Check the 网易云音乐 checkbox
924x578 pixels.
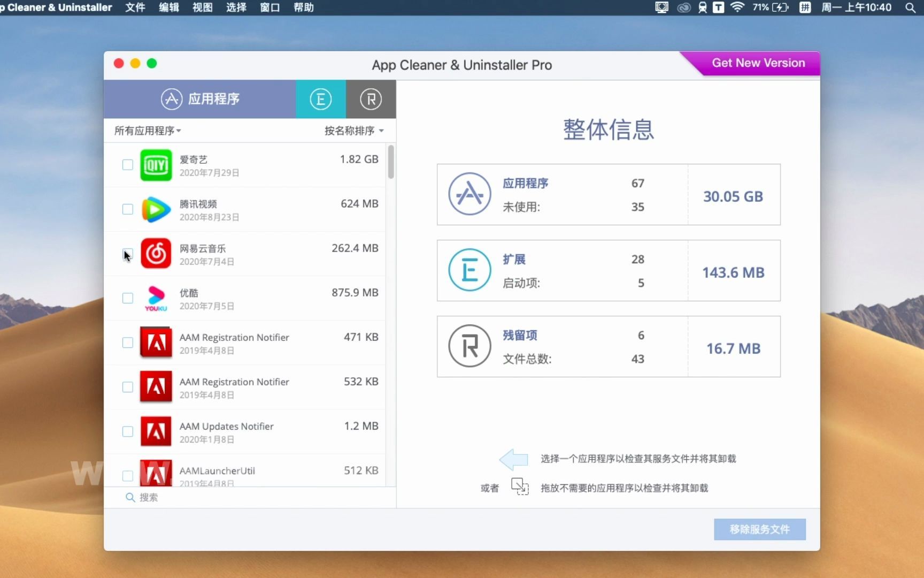point(127,254)
